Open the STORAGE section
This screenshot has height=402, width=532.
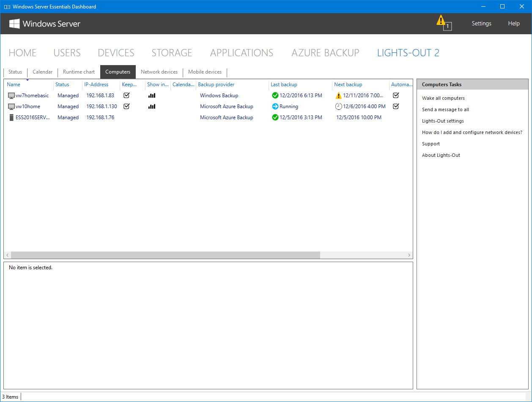coord(172,53)
